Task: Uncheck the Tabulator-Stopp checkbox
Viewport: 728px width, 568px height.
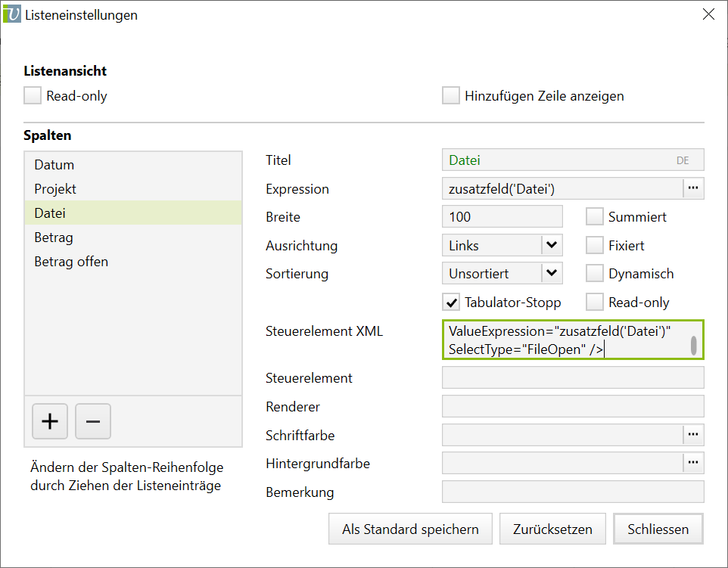Action: [451, 303]
